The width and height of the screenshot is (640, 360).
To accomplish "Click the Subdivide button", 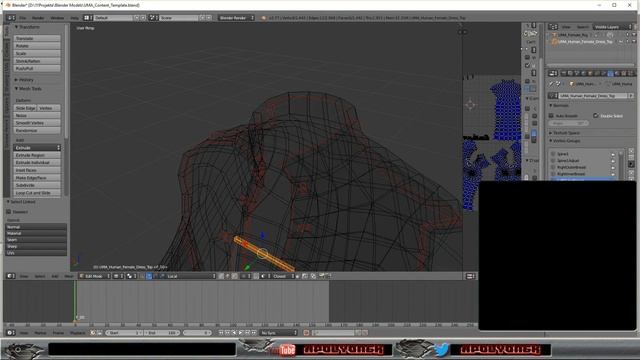I will 37,185.
